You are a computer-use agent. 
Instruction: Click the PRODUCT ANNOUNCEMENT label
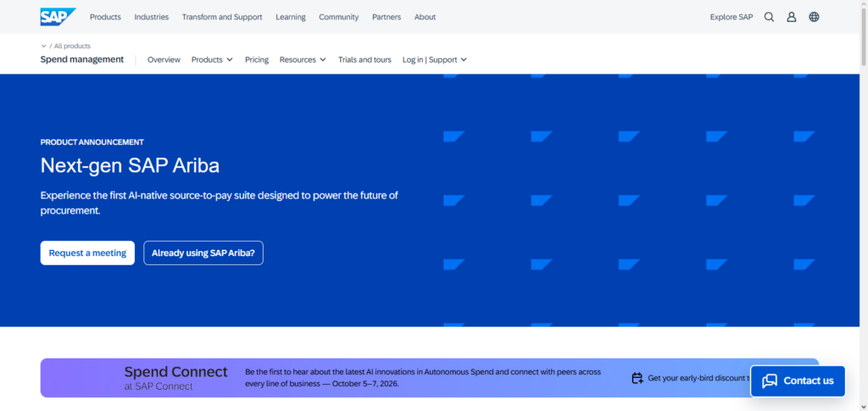pos(92,142)
